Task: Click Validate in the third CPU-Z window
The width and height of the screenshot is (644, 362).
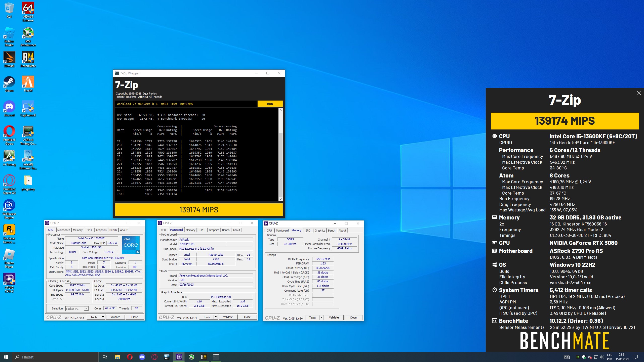Action: [334, 318]
